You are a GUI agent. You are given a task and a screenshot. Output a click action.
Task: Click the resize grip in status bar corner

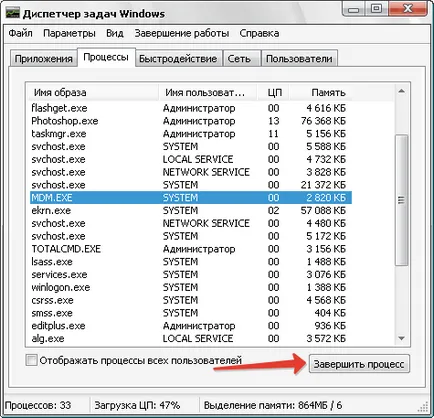point(423,407)
